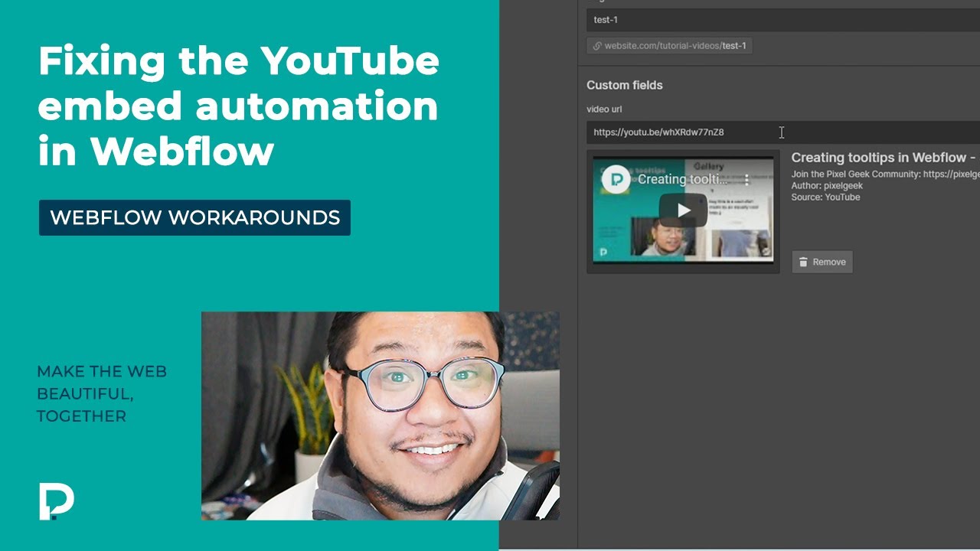
Task: Click the trash icon on Remove button
Action: [803, 262]
